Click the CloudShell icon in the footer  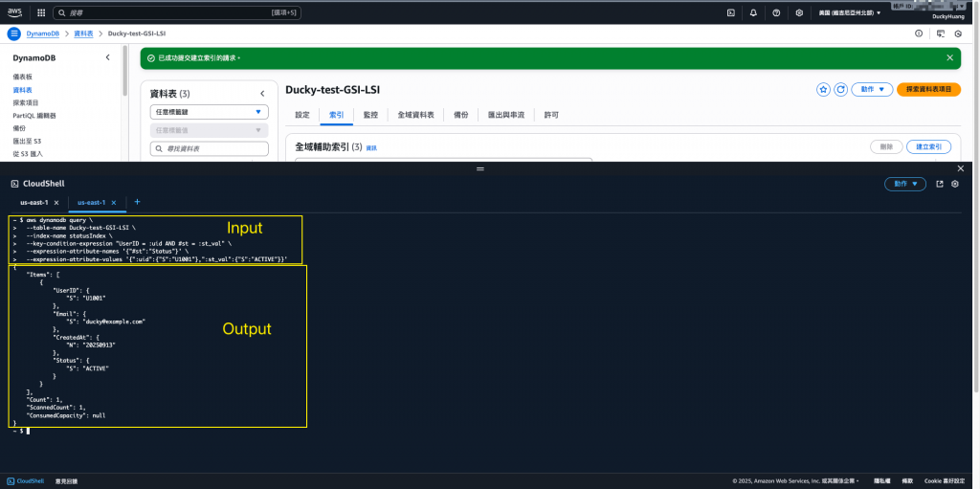[x=11, y=481]
